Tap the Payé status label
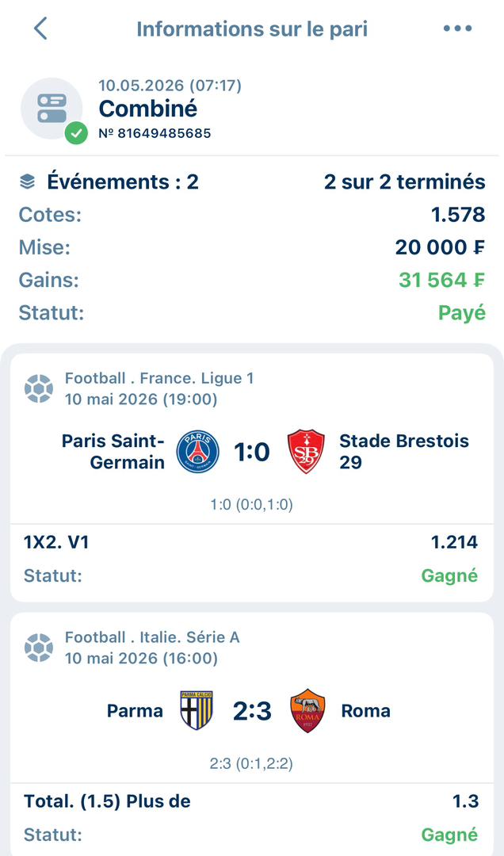Image resolution: width=504 pixels, height=856 pixels. [462, 313]
